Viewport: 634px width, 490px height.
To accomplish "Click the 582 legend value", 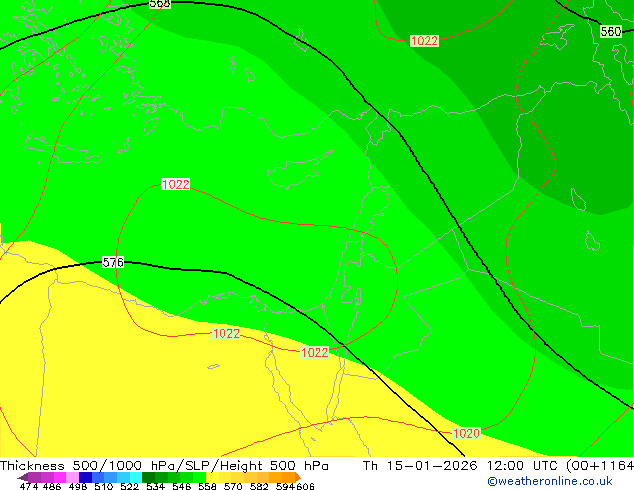I will click(259, 486).
